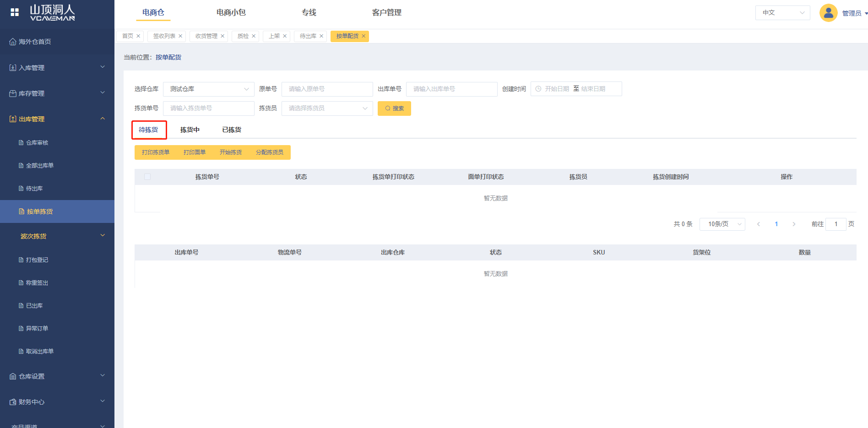Switch to the 拣货中 tab
This screenshot has height=428, width=868.
point(190,130)
